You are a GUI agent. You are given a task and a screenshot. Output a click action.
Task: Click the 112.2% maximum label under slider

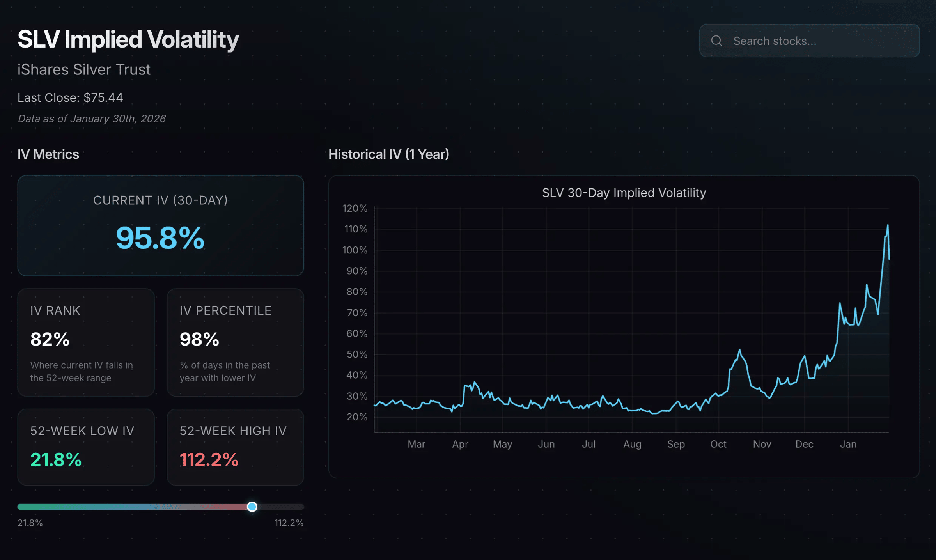pos(289,523)
